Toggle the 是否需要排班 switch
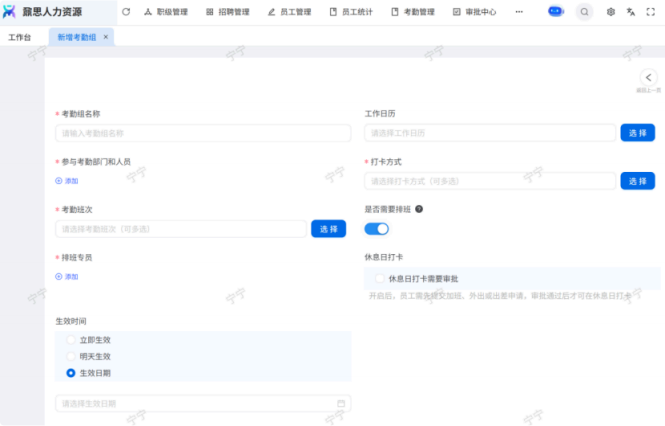Screen dimensions: 665x426 pyautogui.click(x=376, y=229)
